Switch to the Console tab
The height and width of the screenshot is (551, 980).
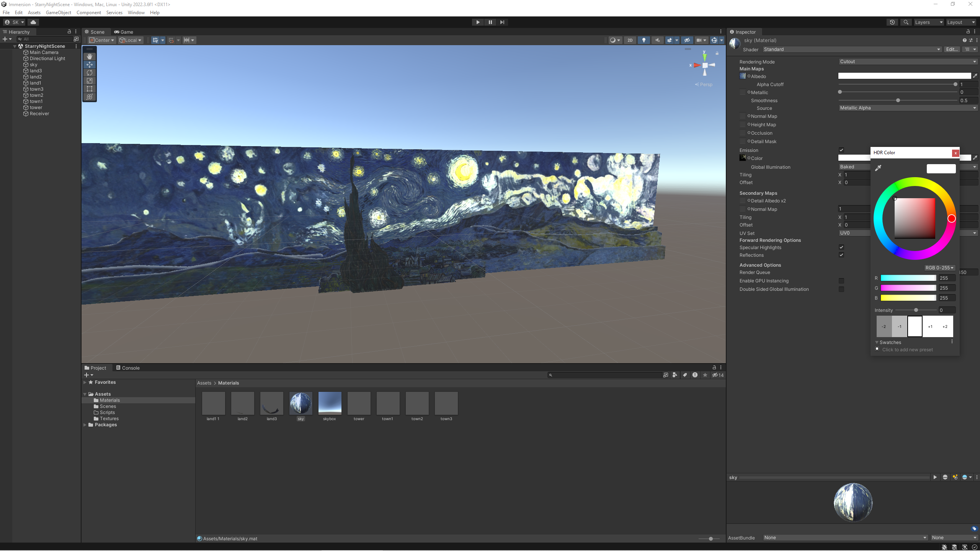pos(128,368)
